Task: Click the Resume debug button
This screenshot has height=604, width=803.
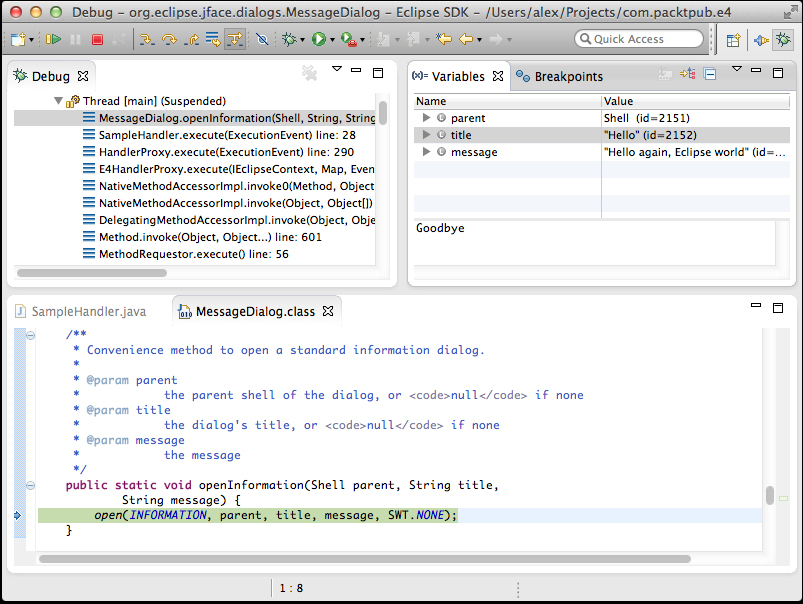Action: (52, 40)
